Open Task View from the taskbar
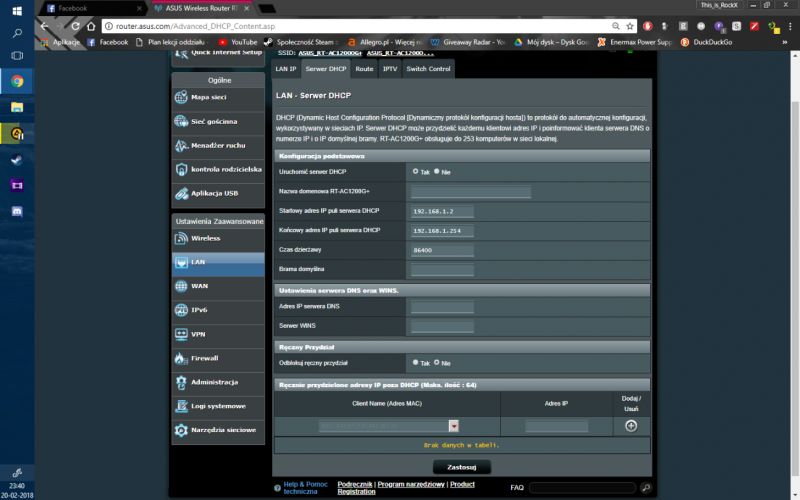The image size is (800, 500). click(17, 55)
